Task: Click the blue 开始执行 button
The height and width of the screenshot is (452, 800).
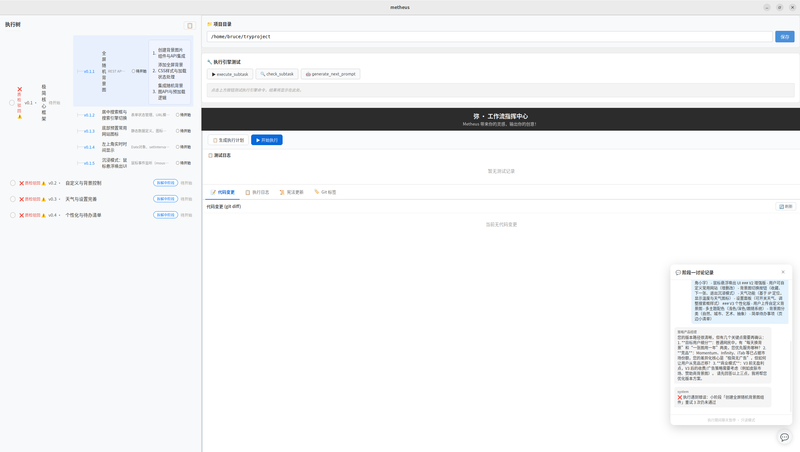Action: click(267, 140)
